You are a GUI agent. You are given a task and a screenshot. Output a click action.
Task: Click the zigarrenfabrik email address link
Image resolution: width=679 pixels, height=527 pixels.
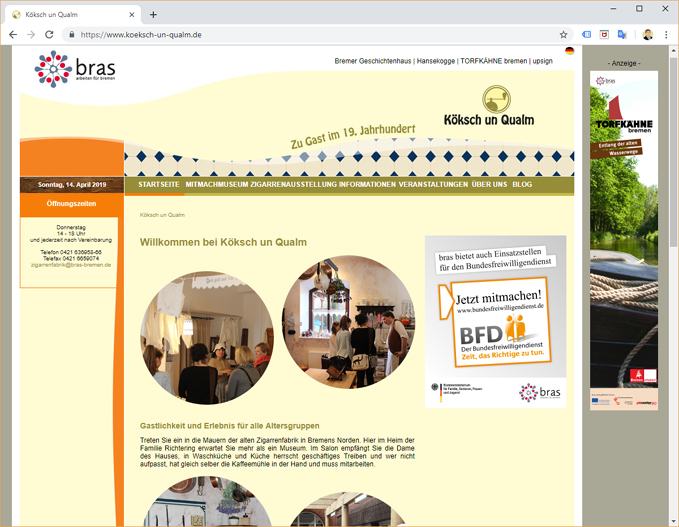pyautogui.click(x=70, y=265)
